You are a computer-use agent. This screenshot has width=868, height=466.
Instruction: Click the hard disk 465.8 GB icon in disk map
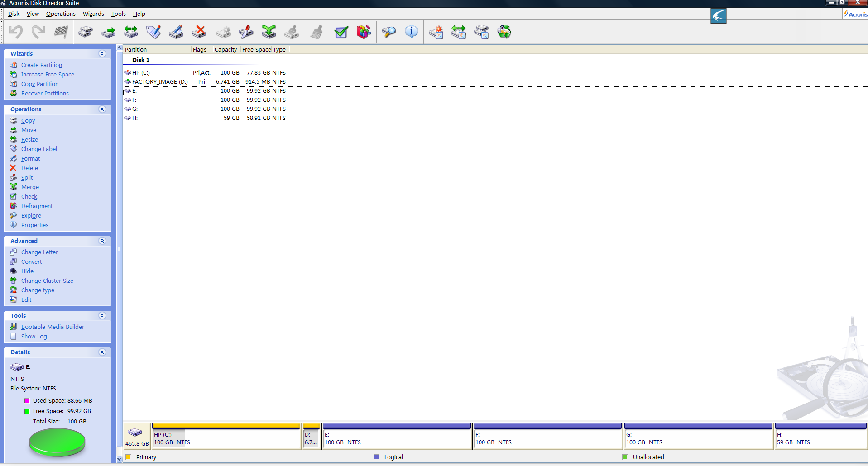tap(135, 432)
